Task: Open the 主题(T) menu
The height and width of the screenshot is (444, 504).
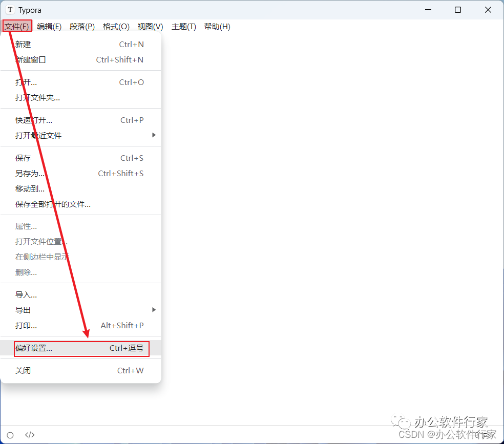Action: [183, 26]
